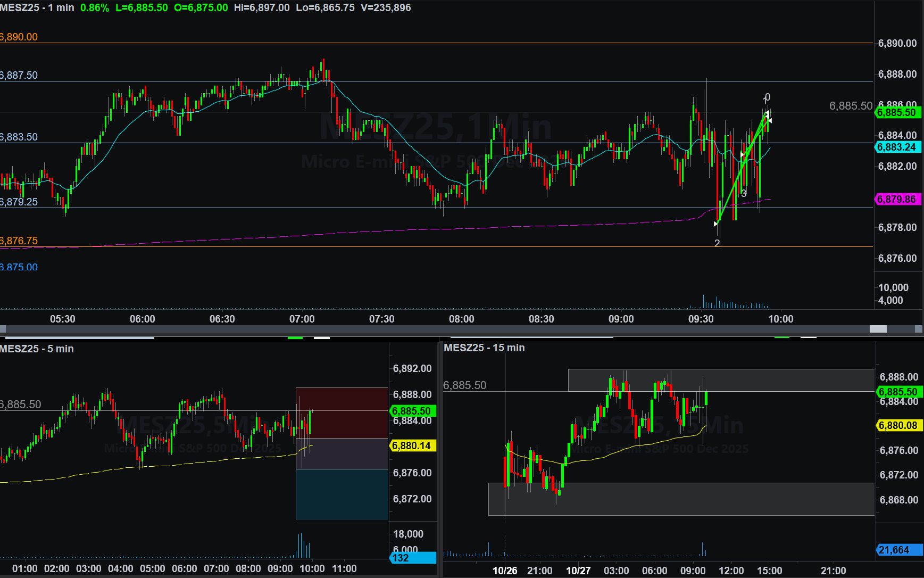This screenshot has height=578, width=924.
Task: Select the orange 6,890.00 level label
Action: tap(19, 37)
